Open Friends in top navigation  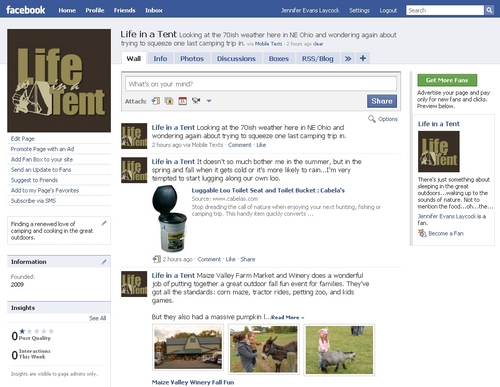pos(124,10)
